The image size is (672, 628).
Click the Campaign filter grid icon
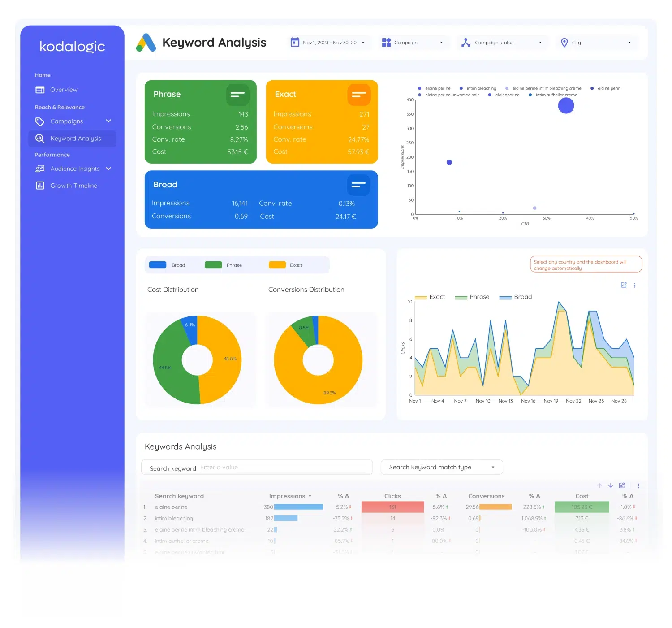386,42
